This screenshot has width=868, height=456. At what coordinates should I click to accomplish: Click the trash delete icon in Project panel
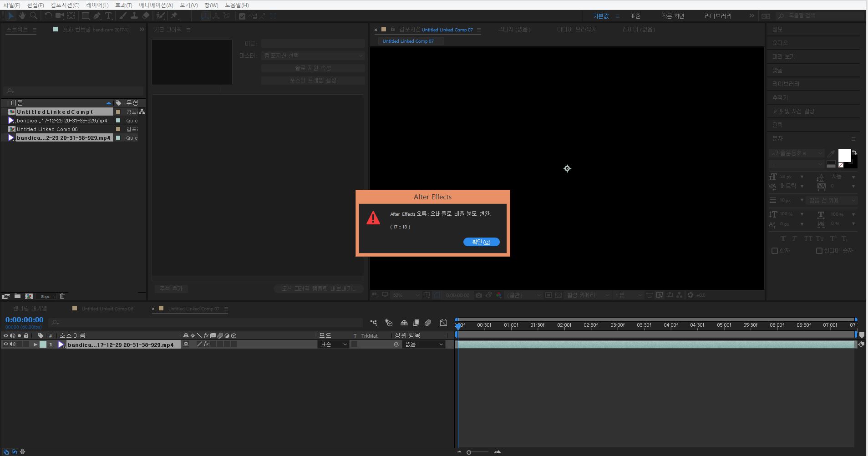(x=62, y=296)
